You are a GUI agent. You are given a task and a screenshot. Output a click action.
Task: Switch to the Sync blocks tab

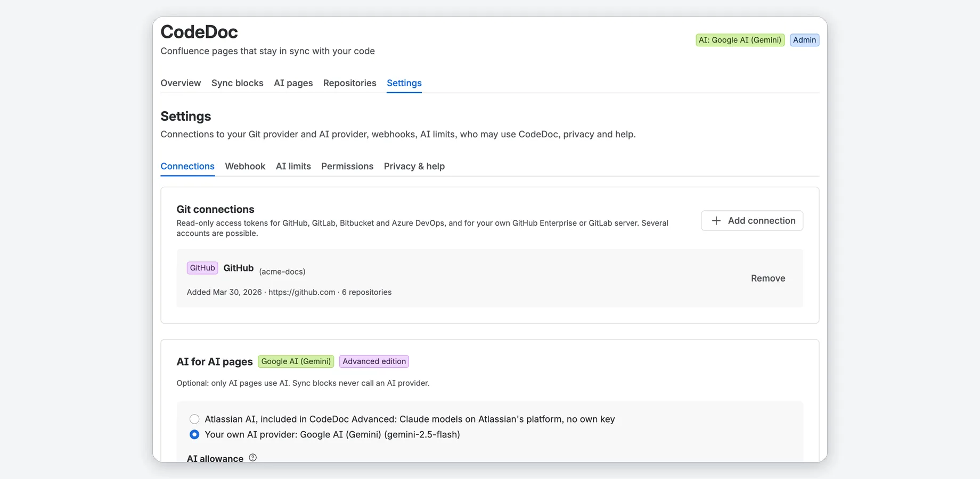pos(238,83)
